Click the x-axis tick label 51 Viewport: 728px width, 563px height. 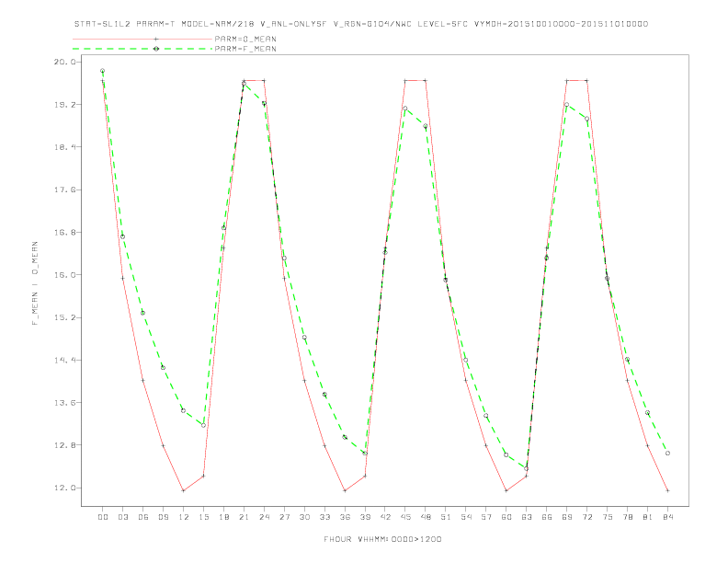click(446, 517)
